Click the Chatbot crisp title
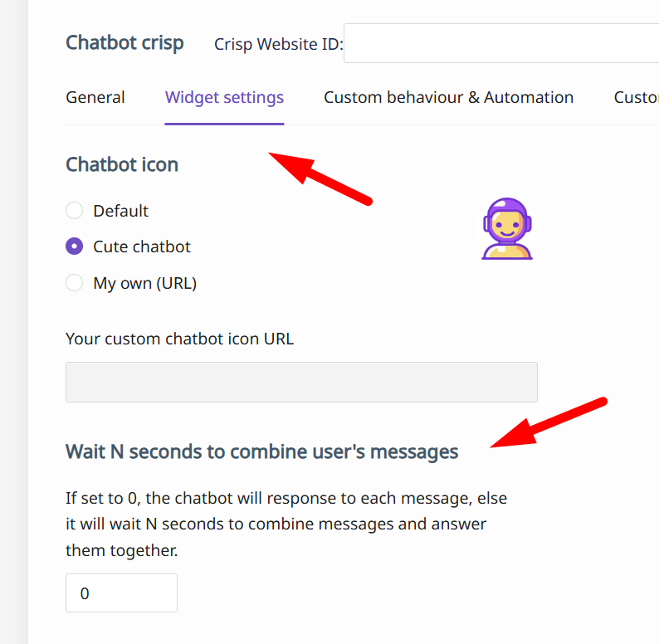Image resolution: width=659 pixels, height=644 pixels. [x=124, y=42]
